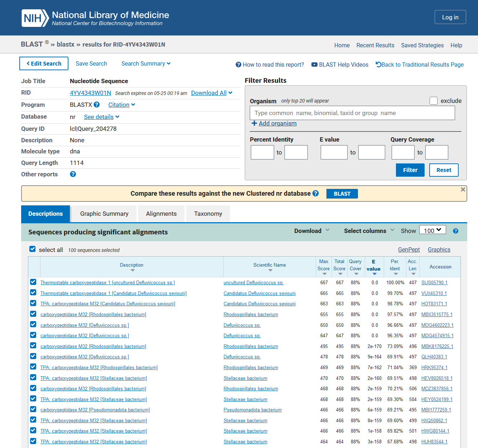This screenshot has height=448, width=478.
Task: Close the Clustered nr banner
Action: tap(463, 189)
